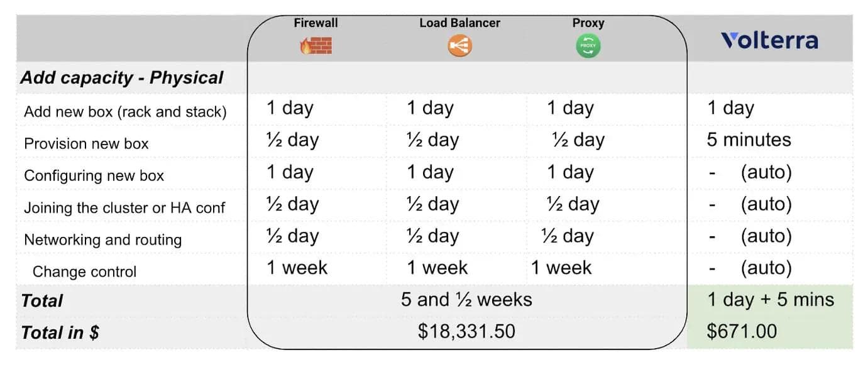The image size is (868, 367).
Task: Click the green Proxy icon
Action: [588, 46]
